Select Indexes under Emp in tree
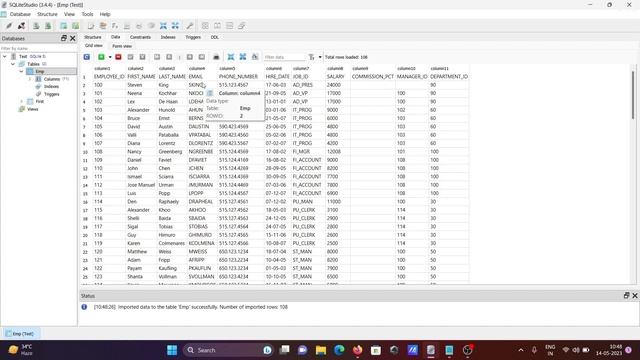Image resolution: width=640 pixels, height=360 pixels. [51, 87]
